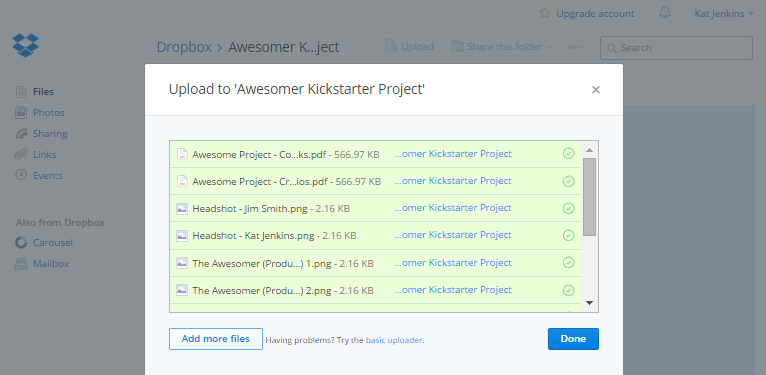Navigate to Dropbox breadcrumb root
The image size is (766, 375).
pos(184,47)
